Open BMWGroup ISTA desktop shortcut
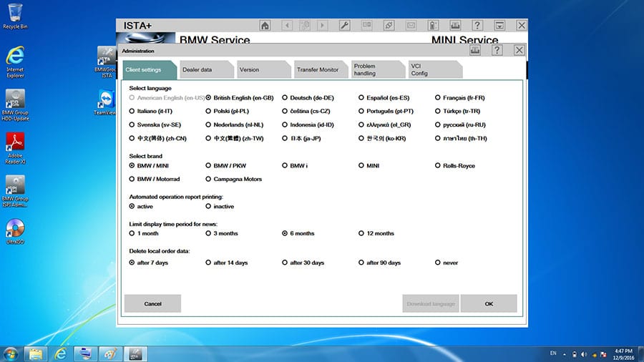Image resolution: width=644 pixels, height=362 pixels. point(106,62)
